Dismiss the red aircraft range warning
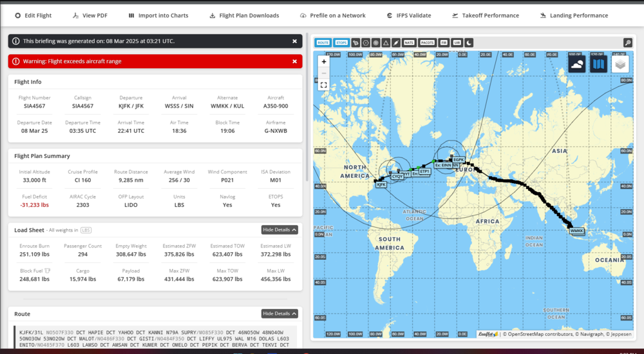 tap(294, 61)
